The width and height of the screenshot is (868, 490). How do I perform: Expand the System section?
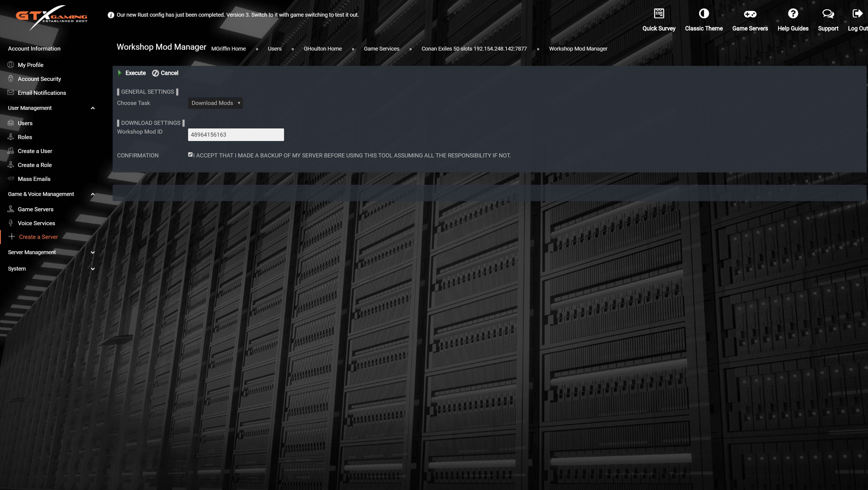[93, 269]
